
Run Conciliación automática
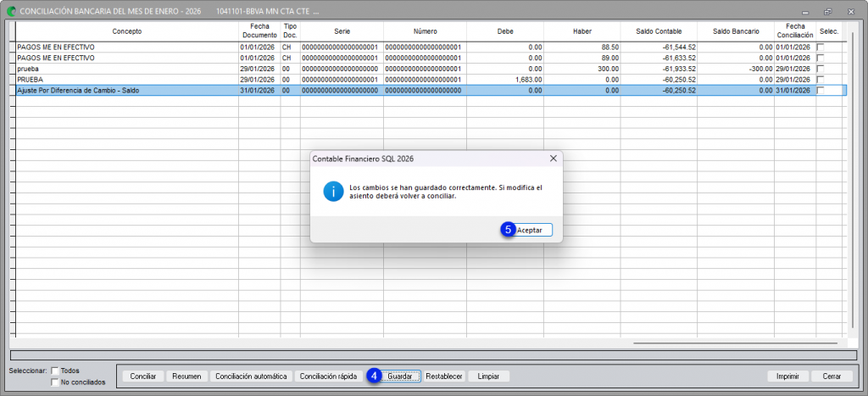point(251,376)
